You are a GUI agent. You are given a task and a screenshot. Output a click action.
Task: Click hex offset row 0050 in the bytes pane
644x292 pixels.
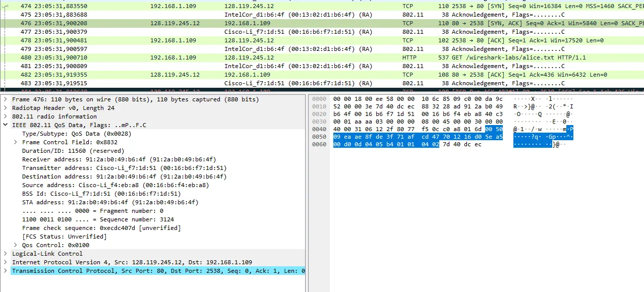click(320, 136)
